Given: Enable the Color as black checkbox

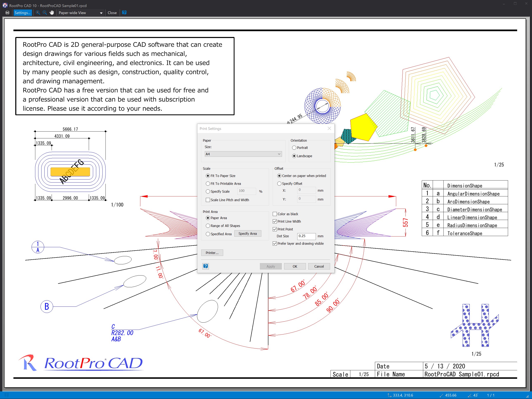Looking at the screenshot, I should point(275,214).
